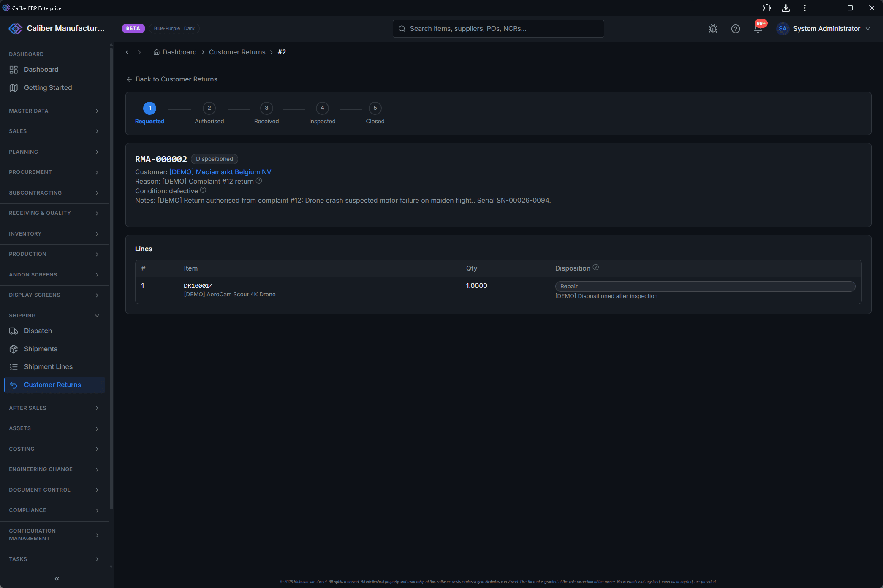Expand the After Sales section
Viewport: 883px width, 588px height.
tap(54, 408)
